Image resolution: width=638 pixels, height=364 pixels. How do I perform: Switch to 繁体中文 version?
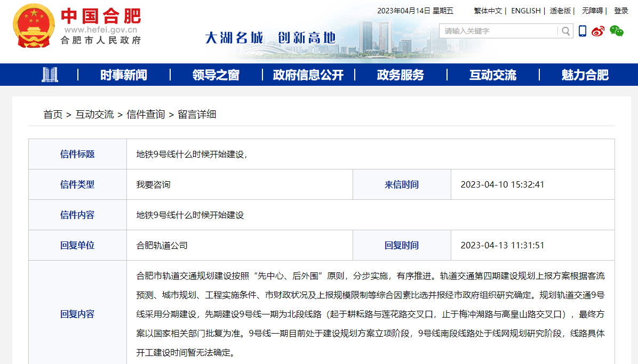tap(488, 11)
